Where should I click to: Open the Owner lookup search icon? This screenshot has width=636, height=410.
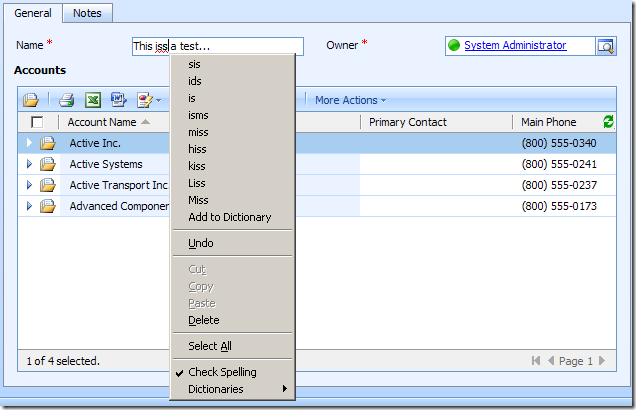(606, 46)
